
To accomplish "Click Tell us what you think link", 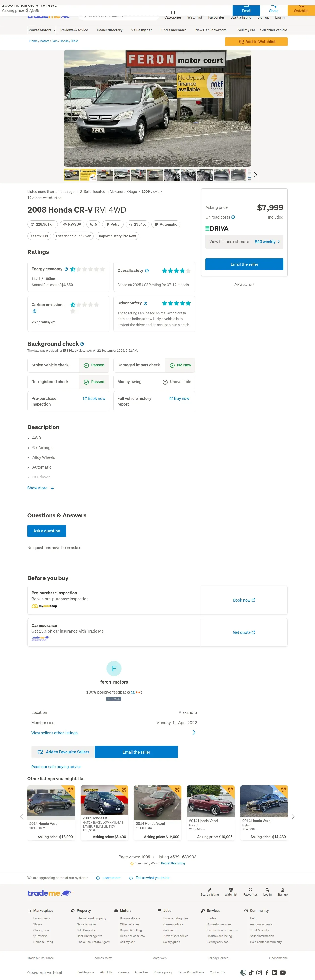I will pos(149,878).
